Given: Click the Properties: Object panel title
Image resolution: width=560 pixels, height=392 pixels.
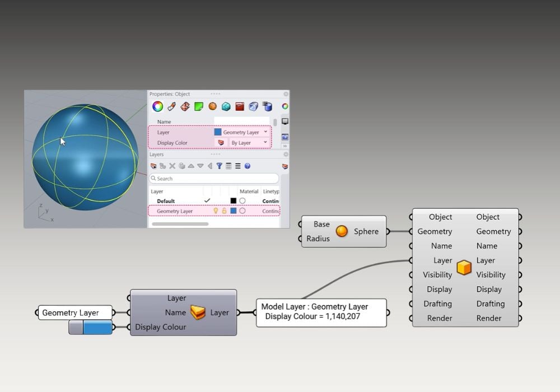Looking at the screenshot, I should point(169,94).
